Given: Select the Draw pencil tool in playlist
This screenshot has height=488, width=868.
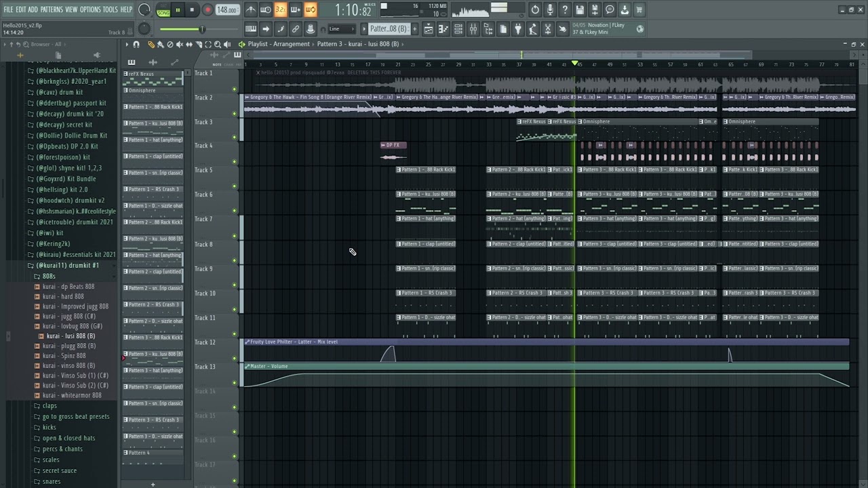Looking at the screenshot, I should point(151,44).
